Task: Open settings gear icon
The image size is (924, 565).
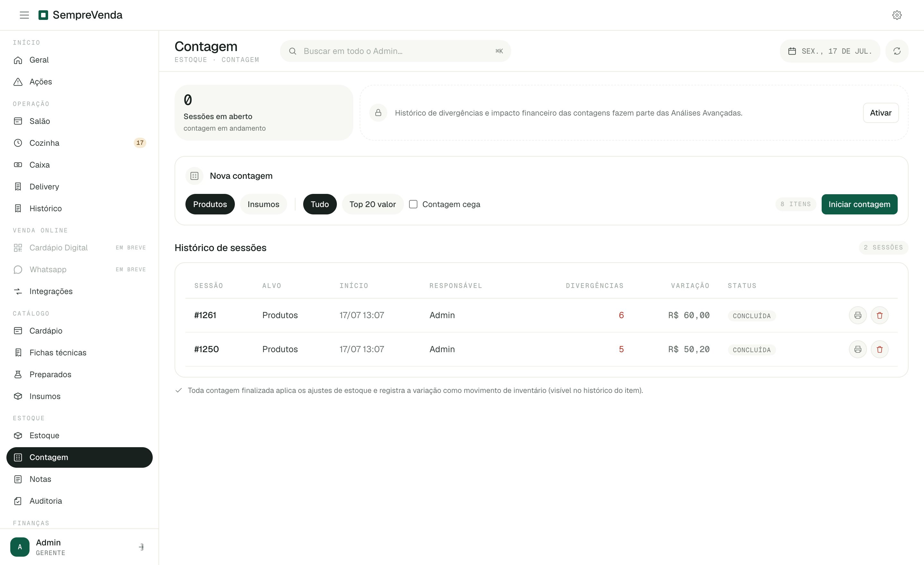Action: 897,15
